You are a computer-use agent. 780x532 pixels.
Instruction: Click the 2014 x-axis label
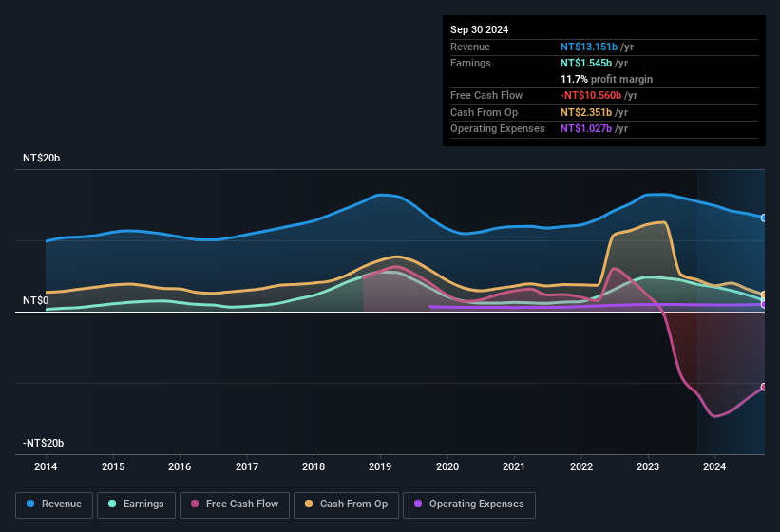point(46,466)
